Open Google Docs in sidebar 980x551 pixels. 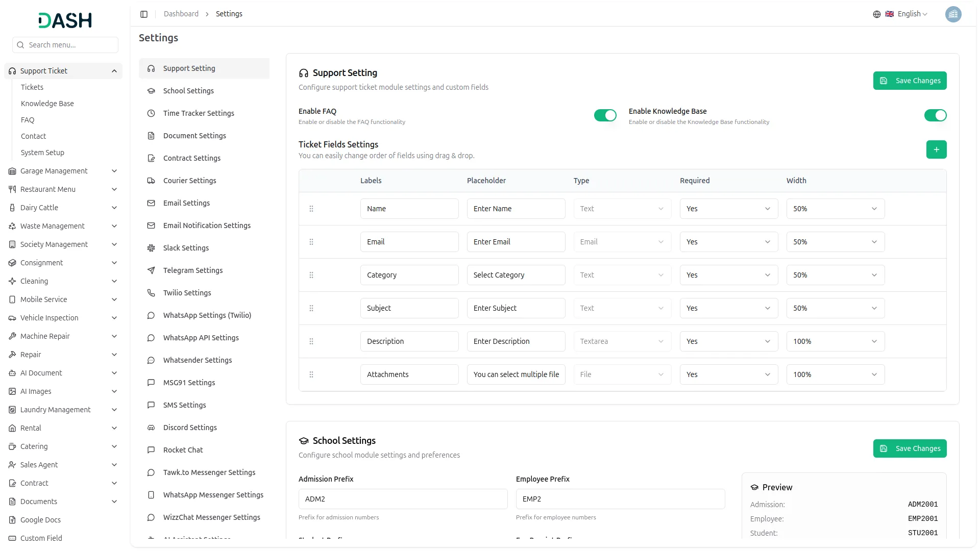[x=63, y=520]
